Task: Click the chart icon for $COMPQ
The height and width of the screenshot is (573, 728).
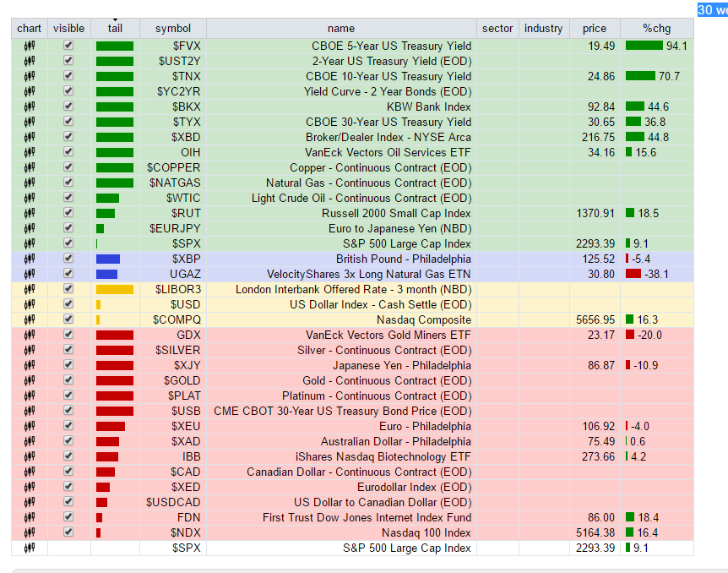Action: pyautogui.click(x=30, y=320)
